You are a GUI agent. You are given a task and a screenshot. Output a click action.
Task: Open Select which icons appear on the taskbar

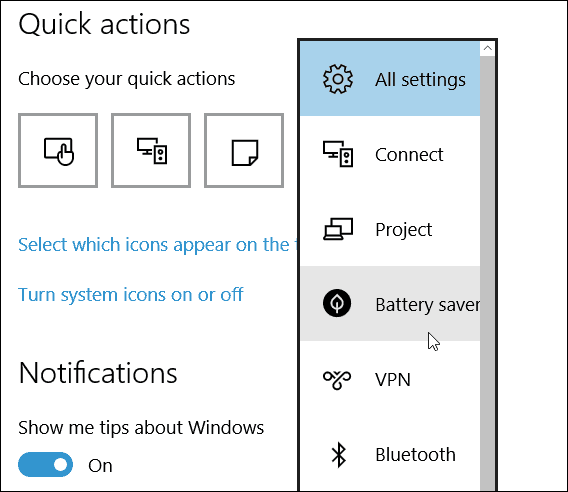[x=158, y=245]
